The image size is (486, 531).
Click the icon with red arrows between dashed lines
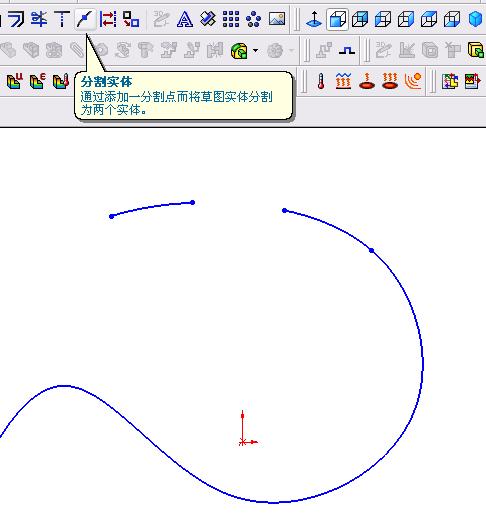108,19
